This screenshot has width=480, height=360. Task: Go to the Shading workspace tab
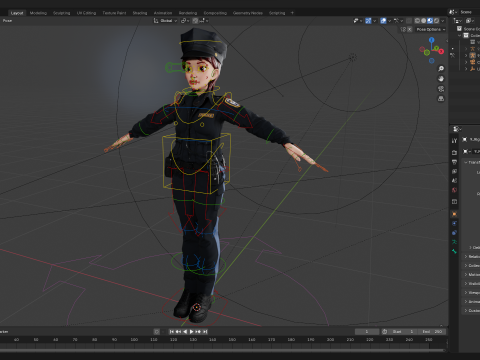pos(140,13)
